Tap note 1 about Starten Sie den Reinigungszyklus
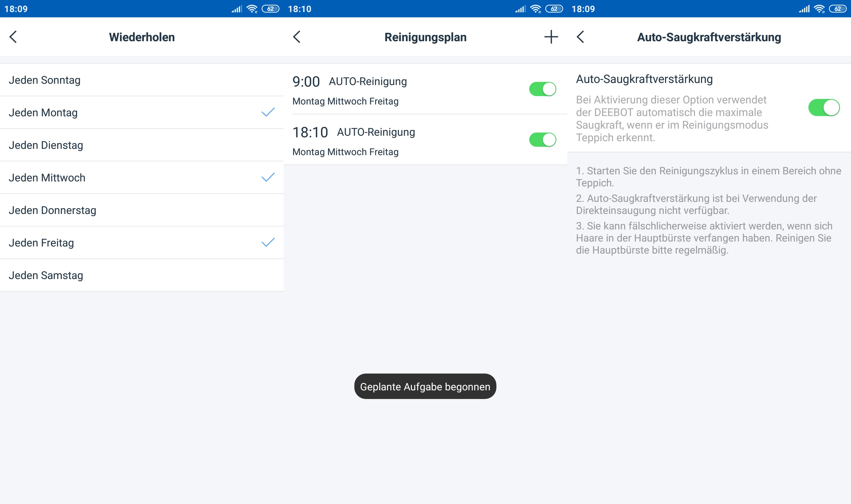 coord(709,177)
